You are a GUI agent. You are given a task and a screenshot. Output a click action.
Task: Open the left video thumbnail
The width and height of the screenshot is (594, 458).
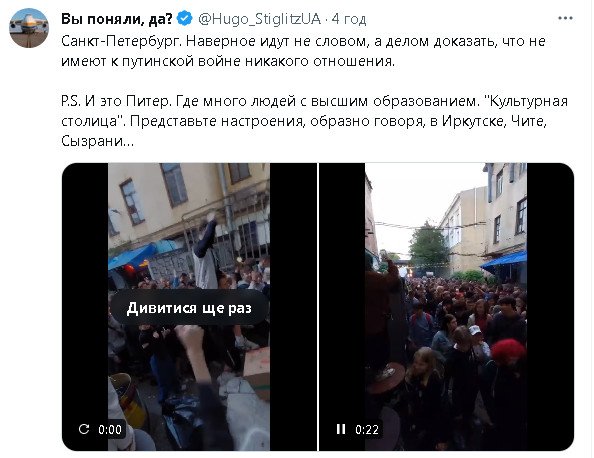pos(189,307)
